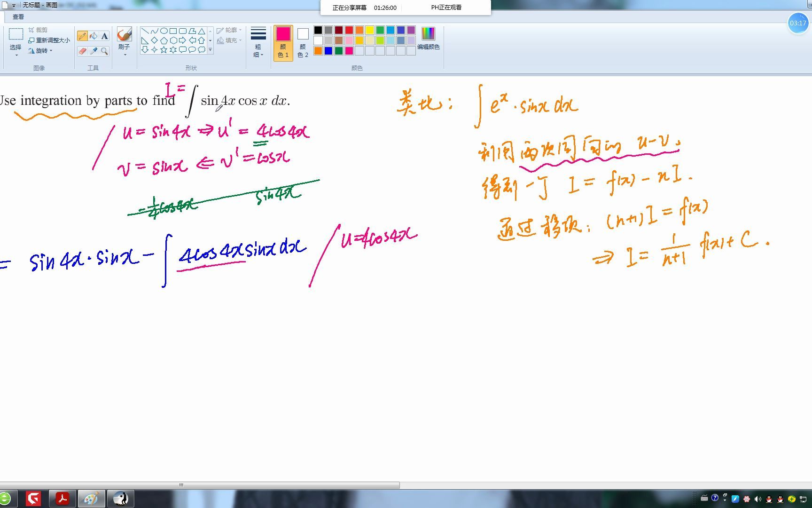Click the horizontal canvas scrollbar
This screenshot has height=508, width=812.
click(200, 485)
